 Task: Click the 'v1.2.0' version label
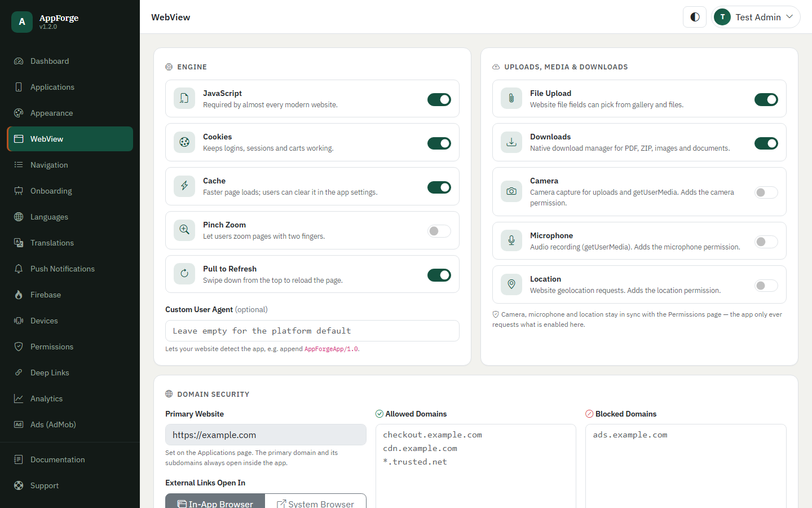click(48, 27)
